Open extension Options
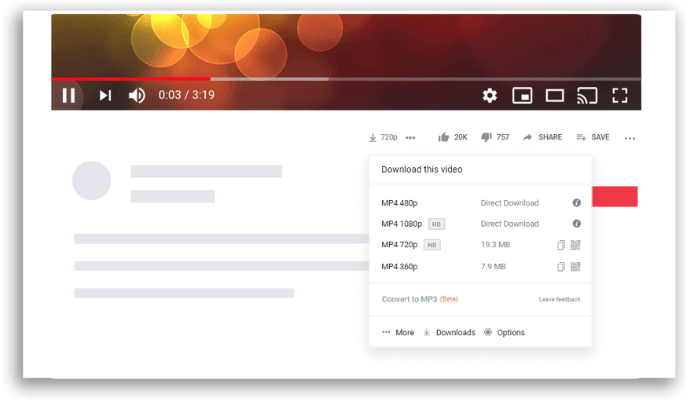 tap(504, 333)
